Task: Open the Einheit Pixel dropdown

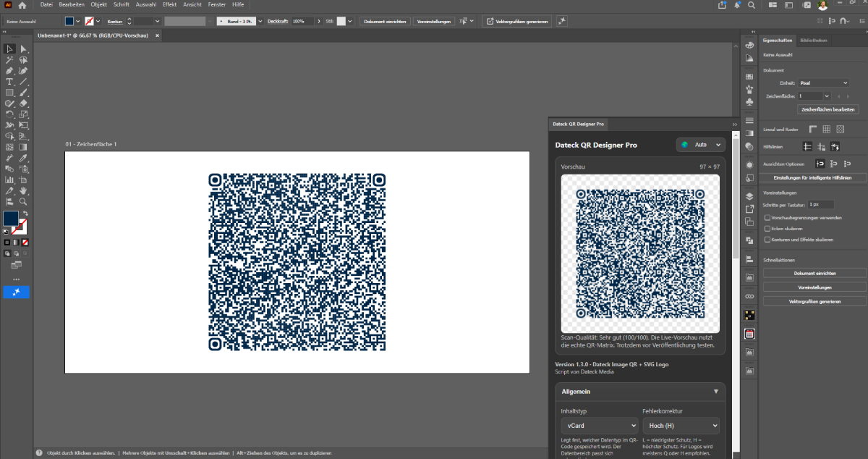Action: (x=823, y=83)
